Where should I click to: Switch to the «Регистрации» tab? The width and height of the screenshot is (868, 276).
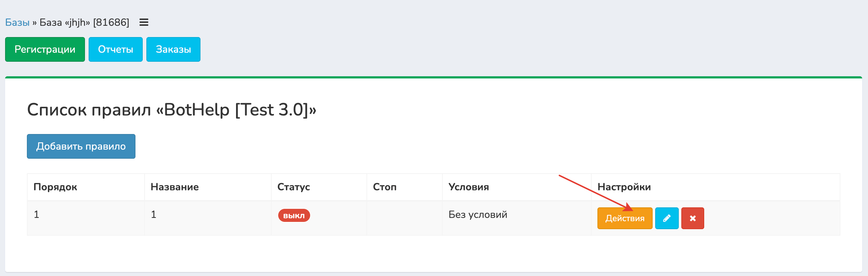[x=45, y=49]
